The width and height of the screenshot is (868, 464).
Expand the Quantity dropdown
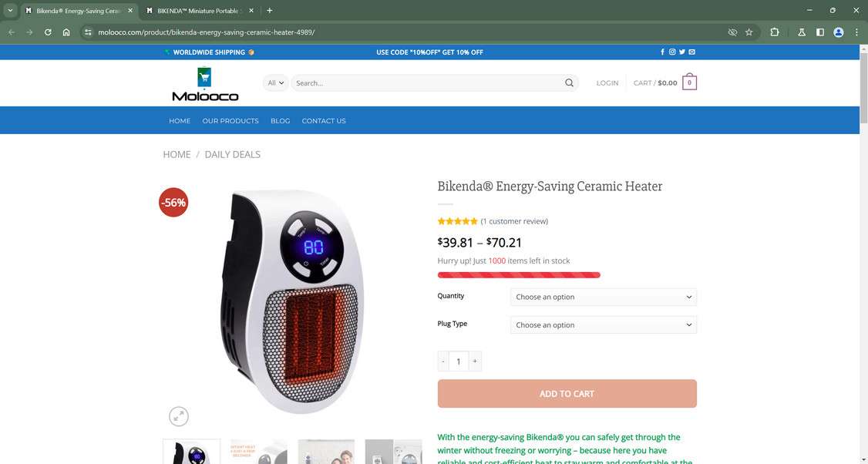pos(604,297)
